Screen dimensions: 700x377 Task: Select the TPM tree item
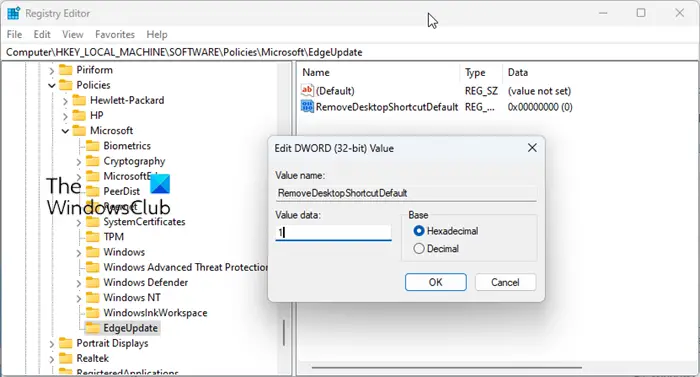coord(113,237)
